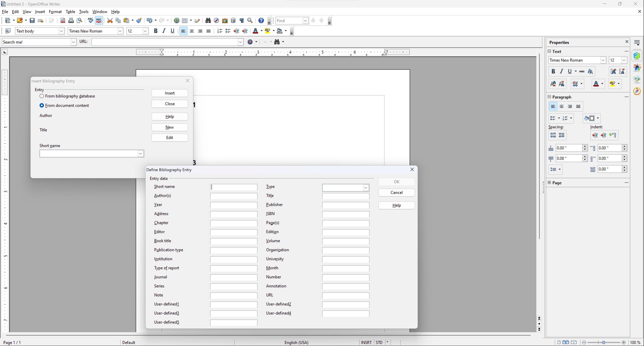Open the Format Paintbrush tool

(x=139, y=20)
